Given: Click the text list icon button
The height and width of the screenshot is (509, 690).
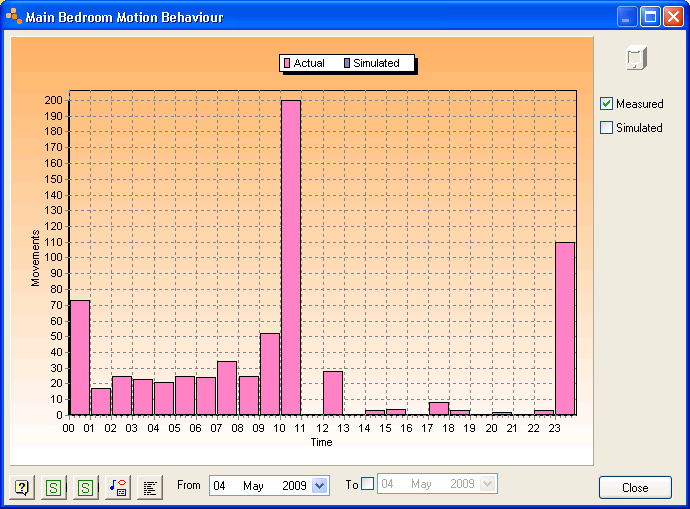Looking at the screenshot, I should [x=150, y=487].
